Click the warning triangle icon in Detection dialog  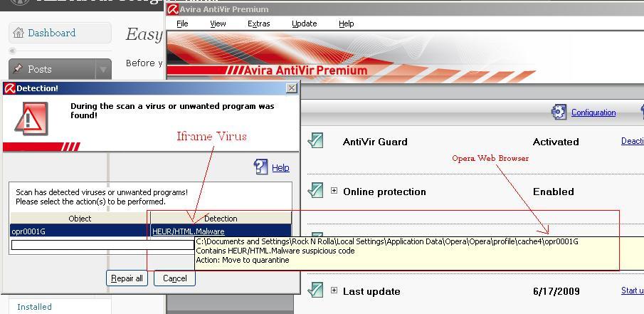[x=31, y=119]
